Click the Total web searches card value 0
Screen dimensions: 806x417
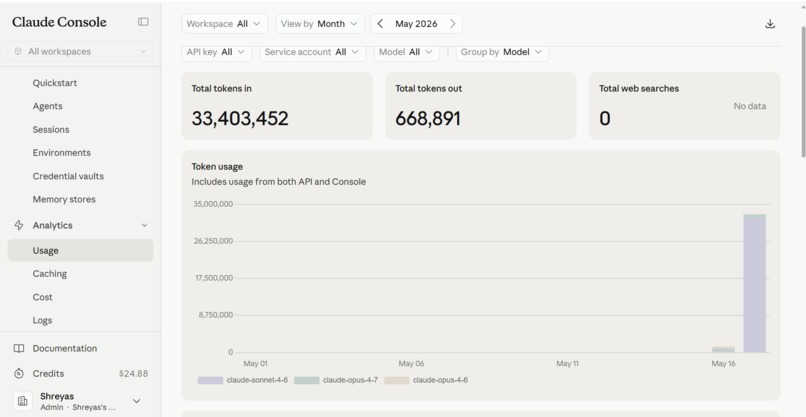pyautogui.click(x=604, y=118)
